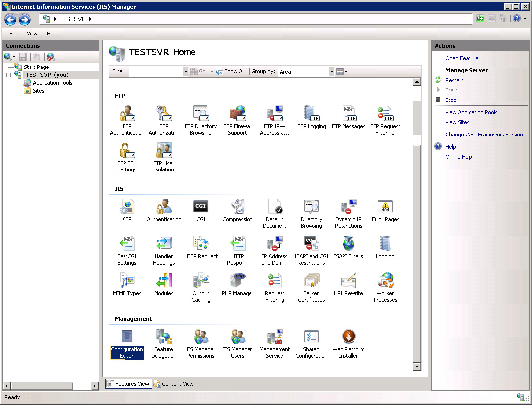Open HTTP Redirect feature
The image size is (532, 405).
[200, 247]
